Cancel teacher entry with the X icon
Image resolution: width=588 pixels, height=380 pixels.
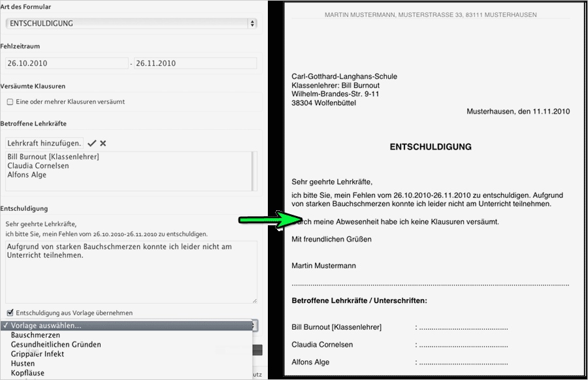tap(102, 143)
